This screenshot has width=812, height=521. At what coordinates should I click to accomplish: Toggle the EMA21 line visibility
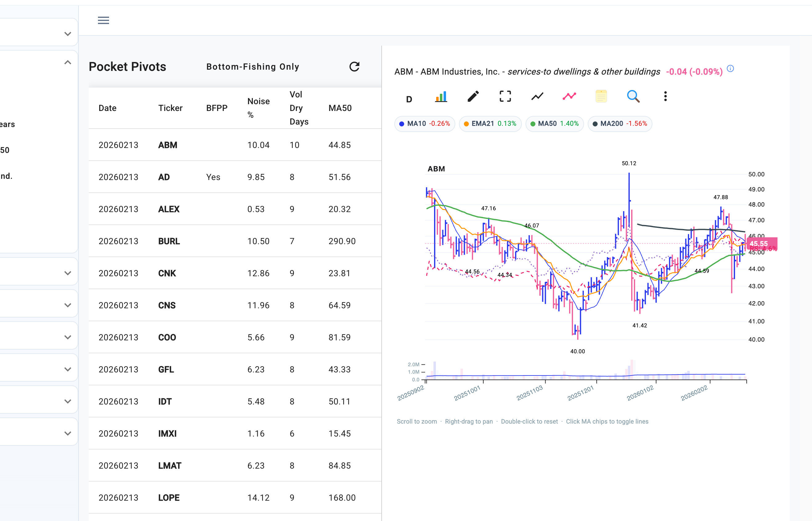490,124
